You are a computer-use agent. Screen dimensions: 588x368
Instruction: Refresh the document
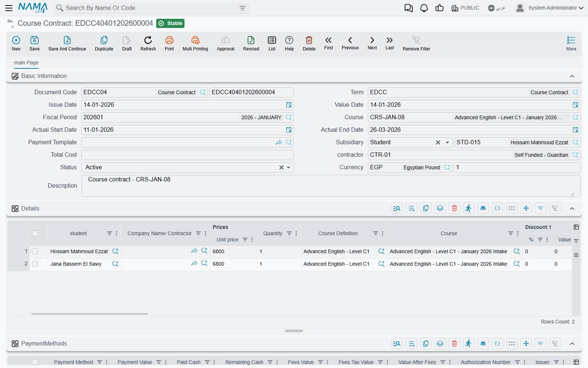coord(148,43)
